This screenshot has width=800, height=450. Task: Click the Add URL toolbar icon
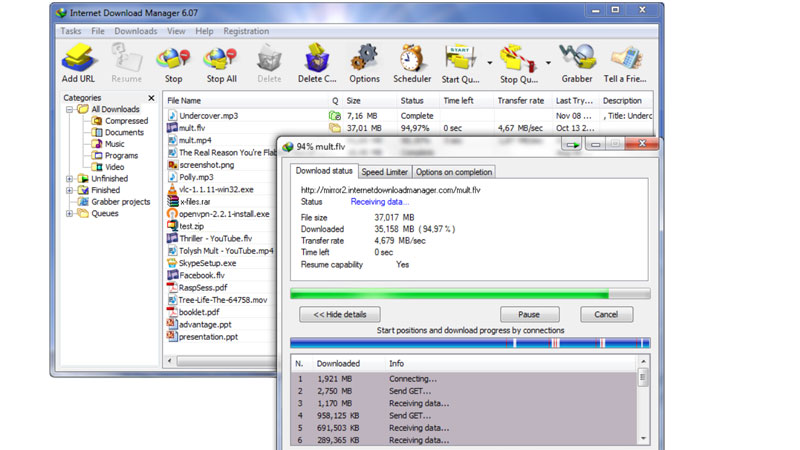pyautogui.click(x=79, y=64)
